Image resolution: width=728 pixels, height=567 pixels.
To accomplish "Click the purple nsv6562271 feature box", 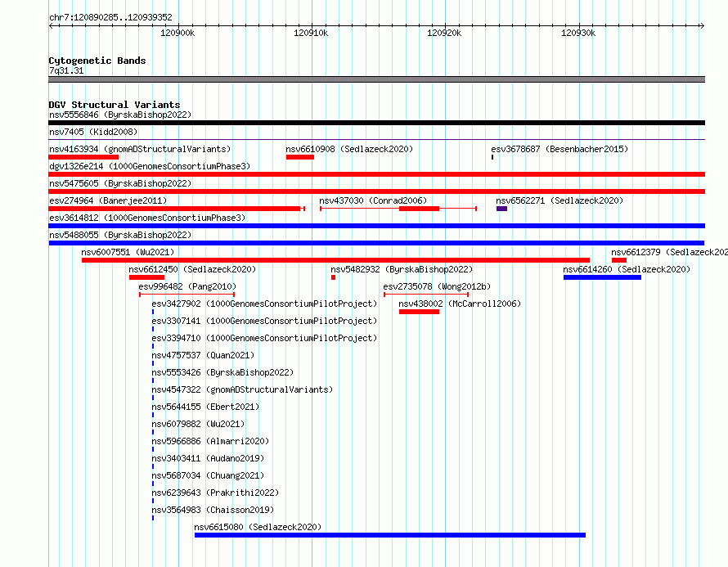I will (x=501, y=209).
